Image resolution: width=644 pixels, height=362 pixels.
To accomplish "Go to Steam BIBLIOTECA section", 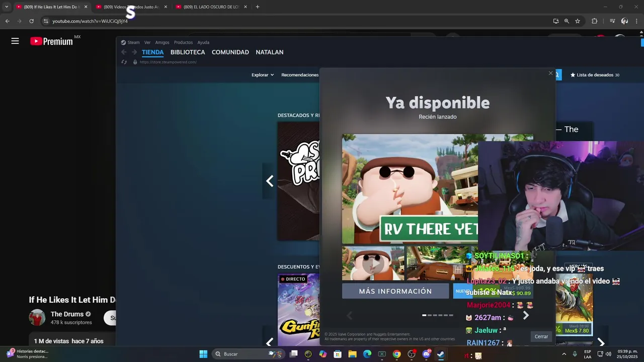I will pos(188,52).
